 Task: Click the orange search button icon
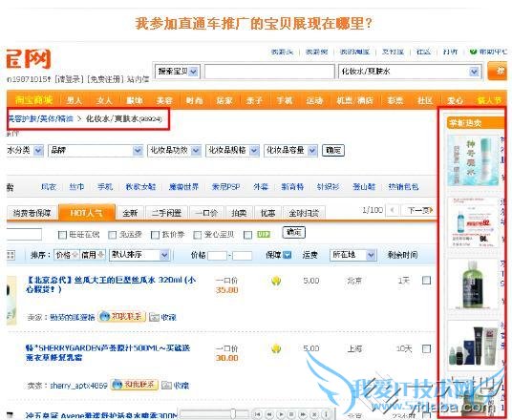[497, 72]
